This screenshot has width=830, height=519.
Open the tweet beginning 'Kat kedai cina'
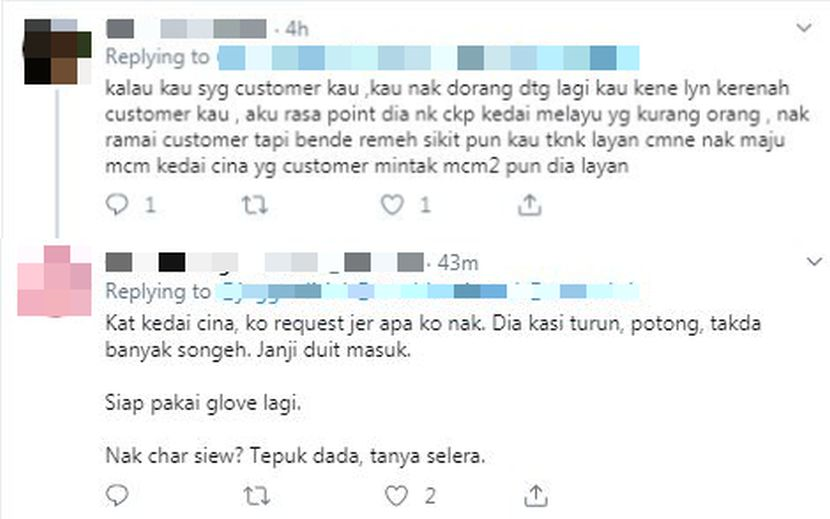click(433, 389)
